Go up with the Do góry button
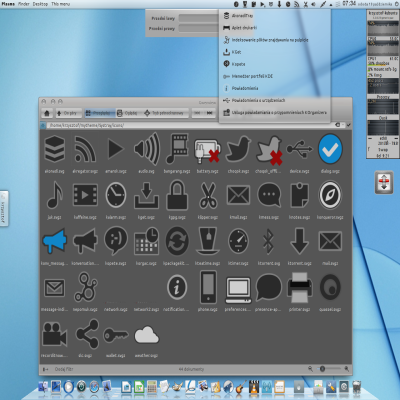 coord(67,113)
